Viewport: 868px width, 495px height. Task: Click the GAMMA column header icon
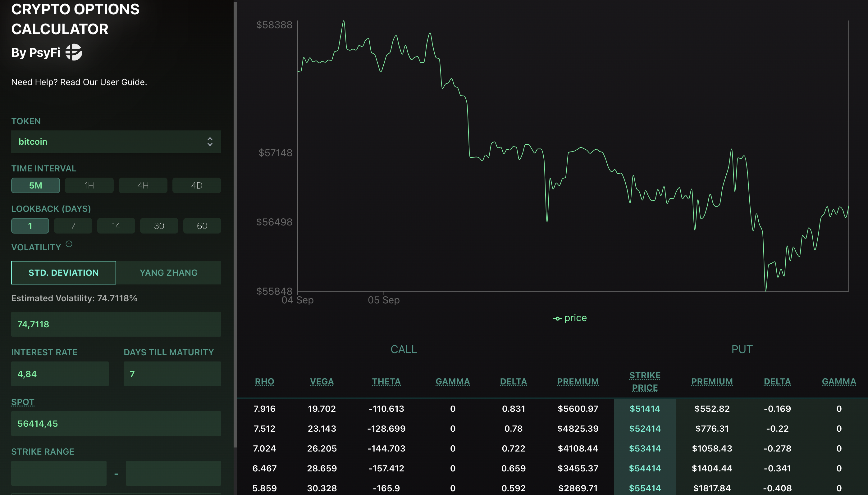coord(452,381)
